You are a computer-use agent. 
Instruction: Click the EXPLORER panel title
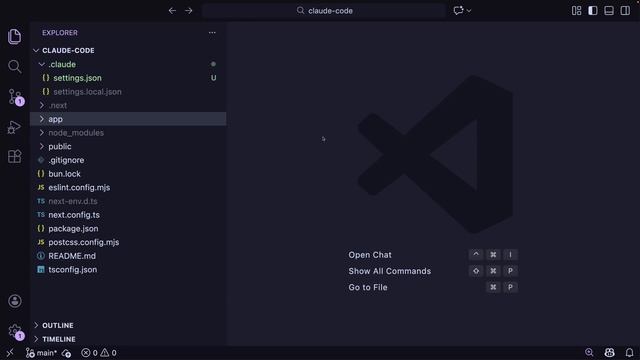click(60, 33)
